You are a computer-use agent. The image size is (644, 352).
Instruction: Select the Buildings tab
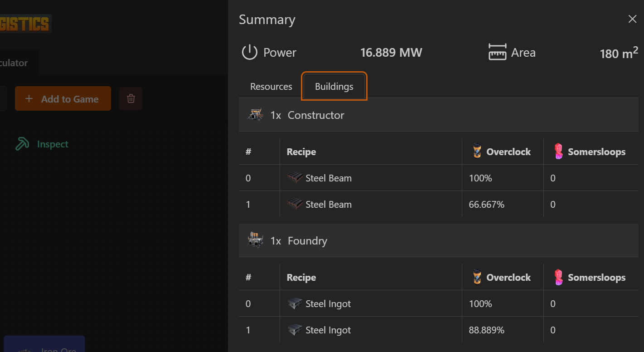click(334, 87)
